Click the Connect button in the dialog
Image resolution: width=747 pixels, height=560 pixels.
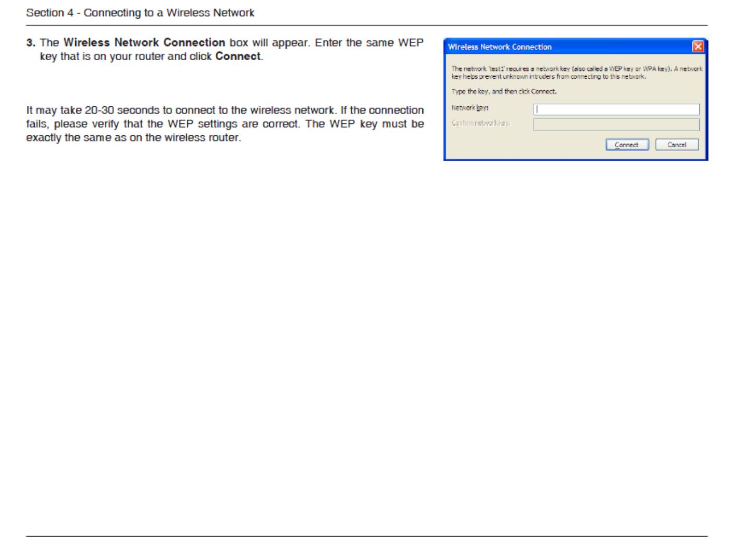tap(627, 145)
